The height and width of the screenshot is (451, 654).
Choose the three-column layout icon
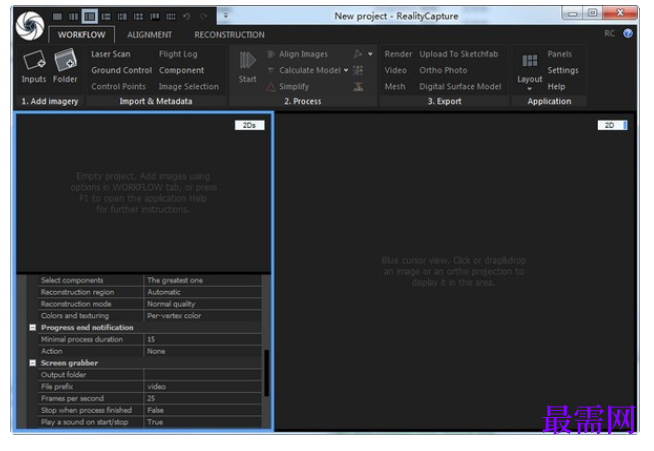(x=73, y=17)
